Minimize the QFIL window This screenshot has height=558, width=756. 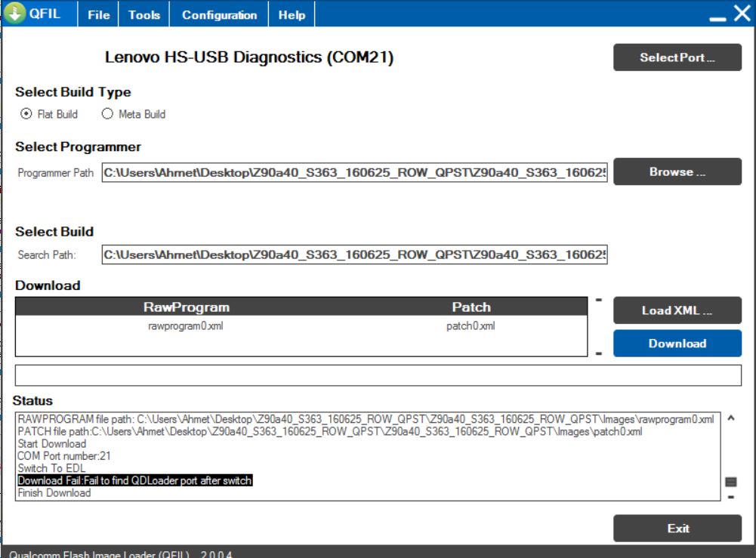[717, 19]
